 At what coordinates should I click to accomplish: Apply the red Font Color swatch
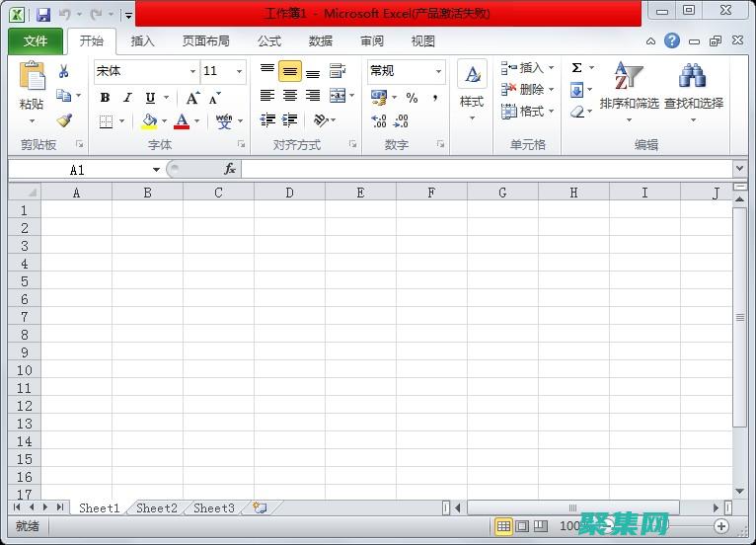coord(182,121)
